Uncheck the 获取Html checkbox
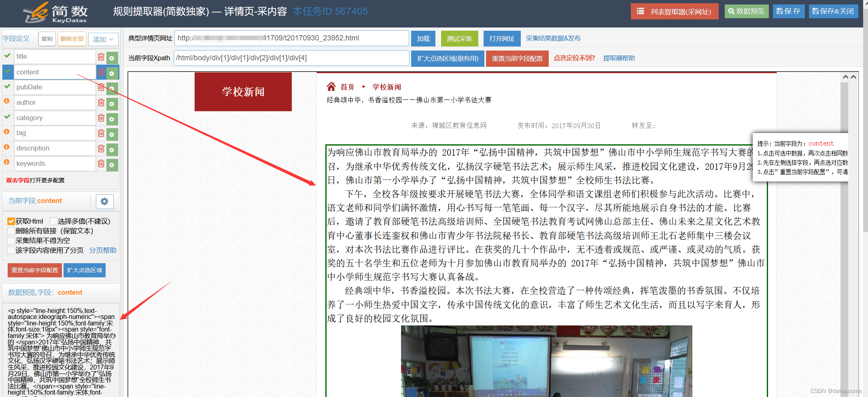This screenshot has height=397, width=868. [x=11, y=221]
